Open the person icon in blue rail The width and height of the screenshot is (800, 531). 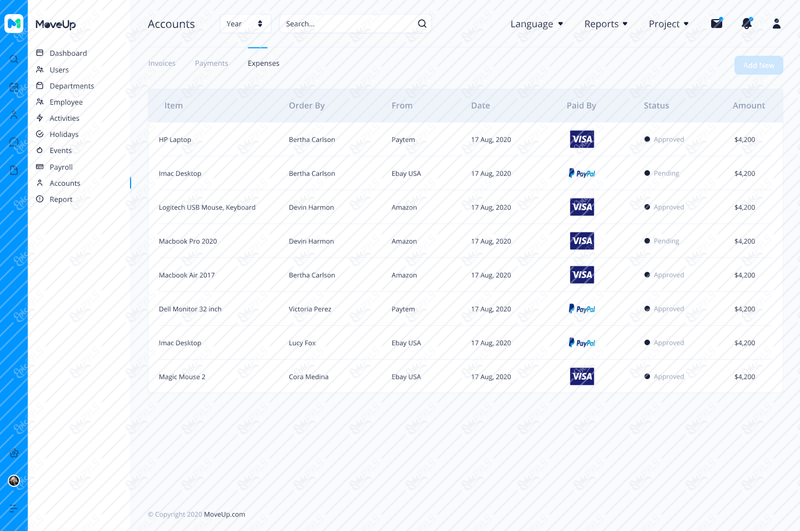pyautogui.click(x=14, y=115)
